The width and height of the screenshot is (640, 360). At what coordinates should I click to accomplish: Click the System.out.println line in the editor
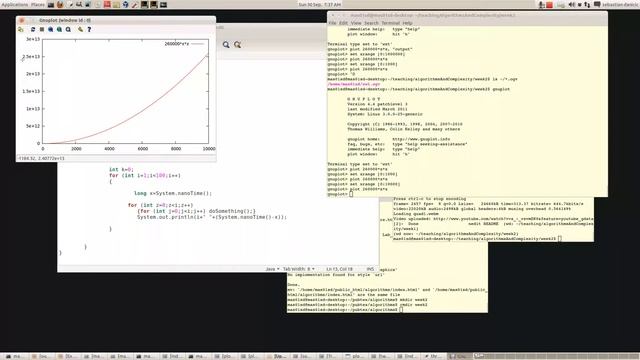click(212, 217)
